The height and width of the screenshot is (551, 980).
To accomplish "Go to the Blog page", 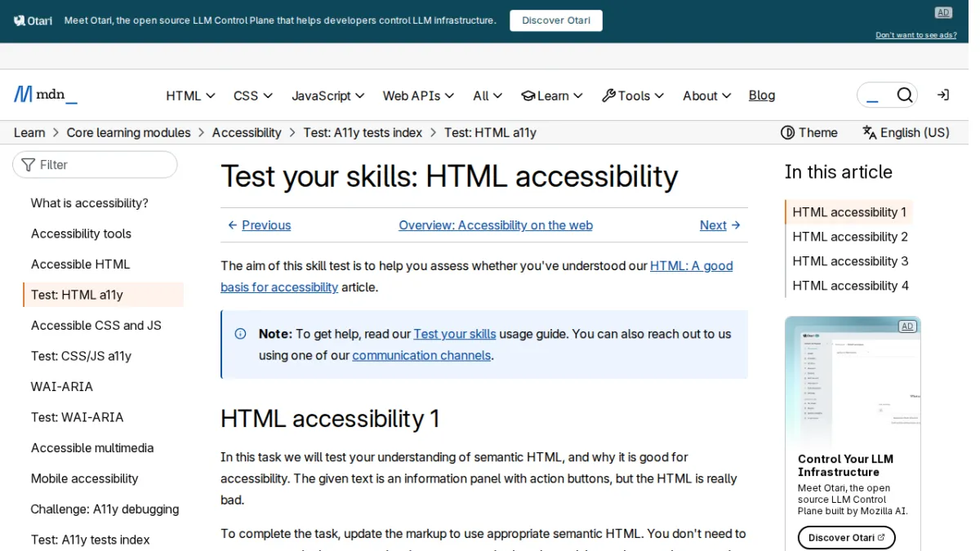I will pyautogui.click(x=762, y=96).
